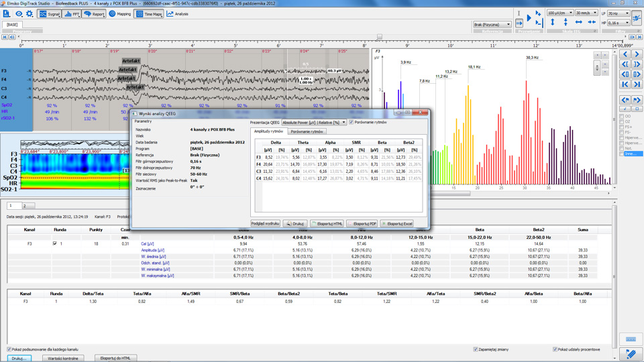Screen dimensions: 644x362
Task: Click the filter toggle icon beside LP/HP
Action: [636, 18]
